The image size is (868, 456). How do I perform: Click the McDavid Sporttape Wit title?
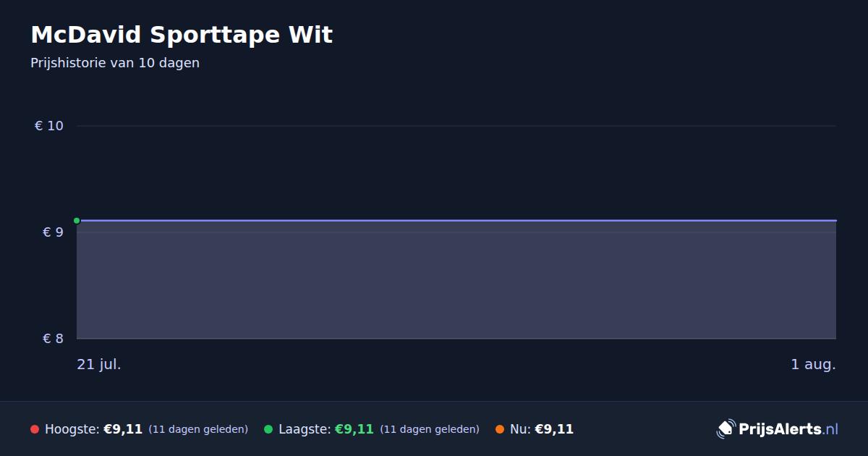182,35
